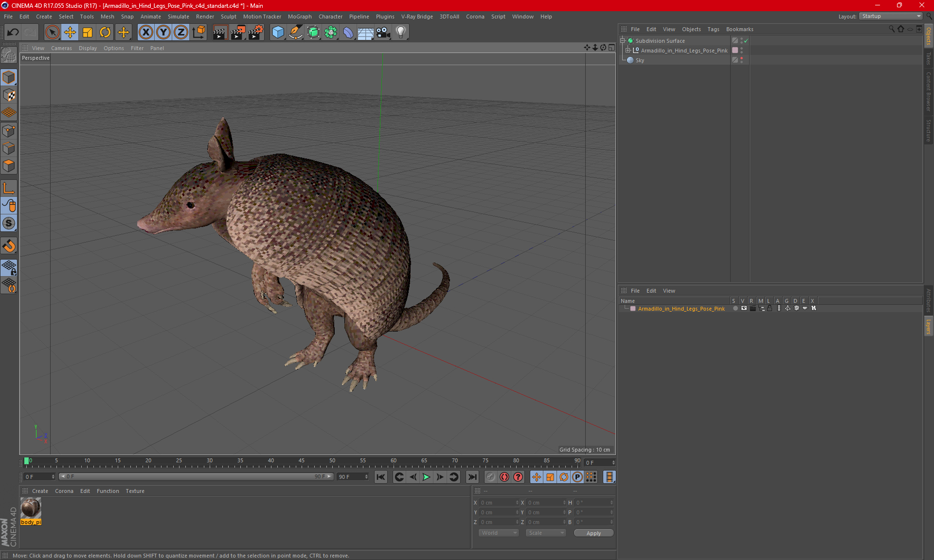Add a Subdivision Surface generator
This screenshot has width=934, height=560.
(313, 33)
